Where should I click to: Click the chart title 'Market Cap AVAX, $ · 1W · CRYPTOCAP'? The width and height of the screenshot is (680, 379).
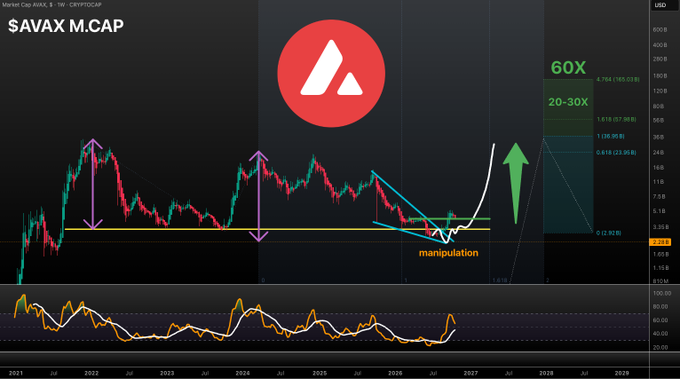pos(51,5)
